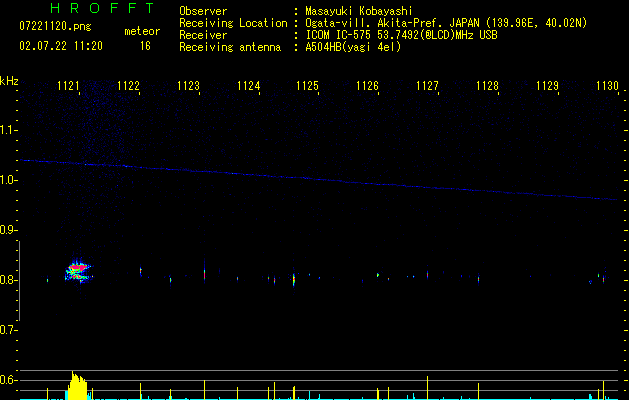This screenshot has width=629, height=400.
Task: Click the 0.9 kHz frequency label
Action: click(x=8, y=230)
